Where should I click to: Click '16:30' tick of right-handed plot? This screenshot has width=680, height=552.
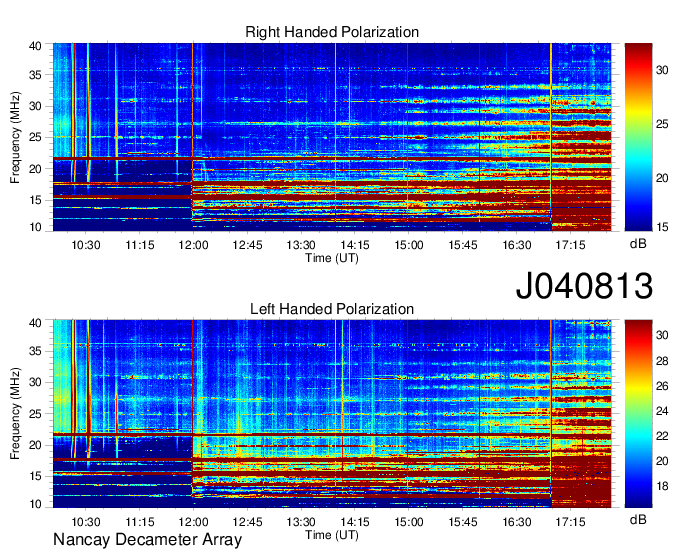click(x=517, y=245)
